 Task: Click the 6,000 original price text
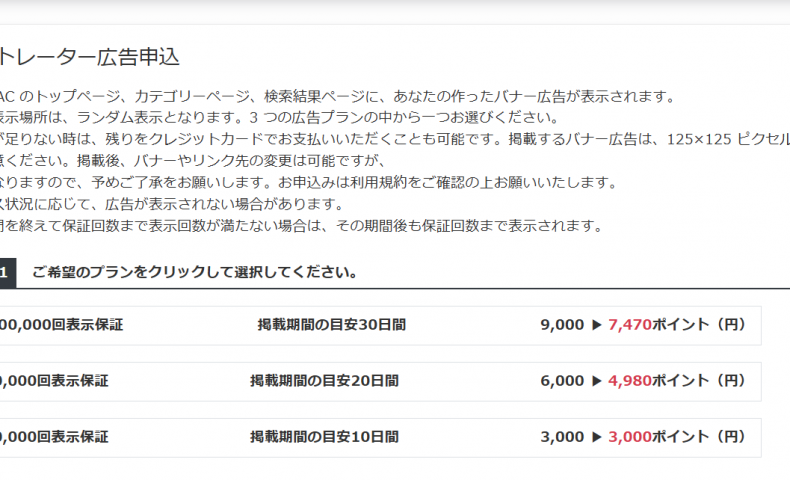(x=562, y=381)
